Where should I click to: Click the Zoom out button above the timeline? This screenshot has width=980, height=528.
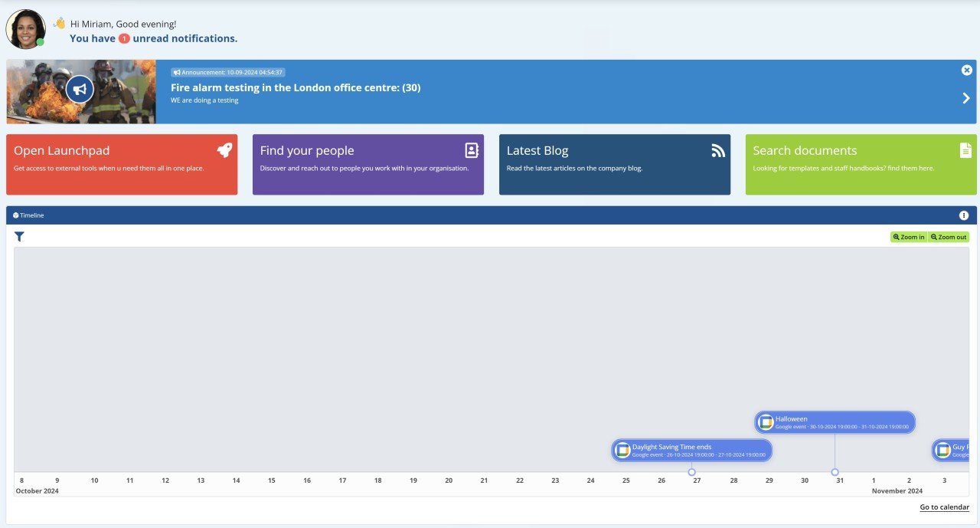948,237
